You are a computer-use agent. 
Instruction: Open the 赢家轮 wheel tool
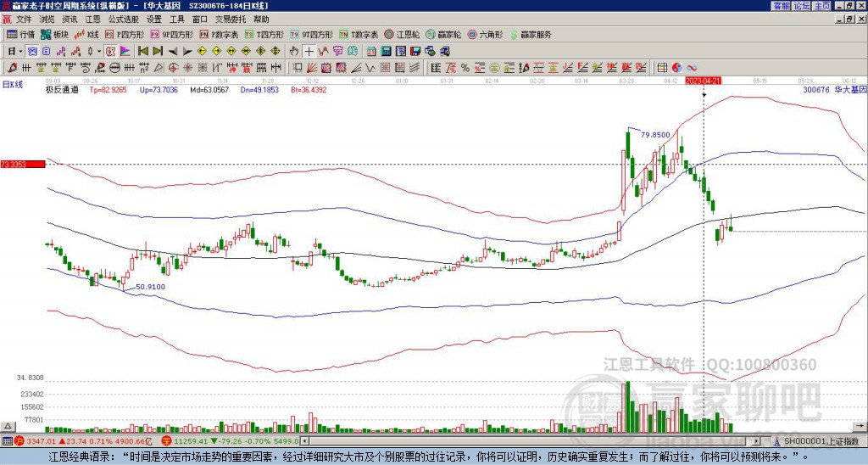coord(444,34)
